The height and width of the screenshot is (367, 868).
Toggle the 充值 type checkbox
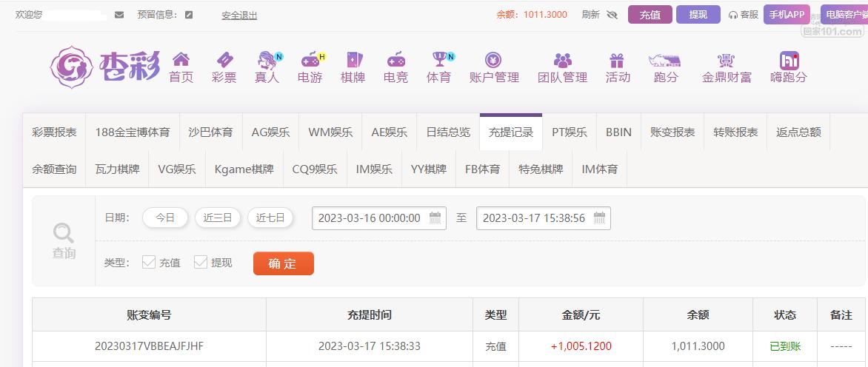point(149,262)
